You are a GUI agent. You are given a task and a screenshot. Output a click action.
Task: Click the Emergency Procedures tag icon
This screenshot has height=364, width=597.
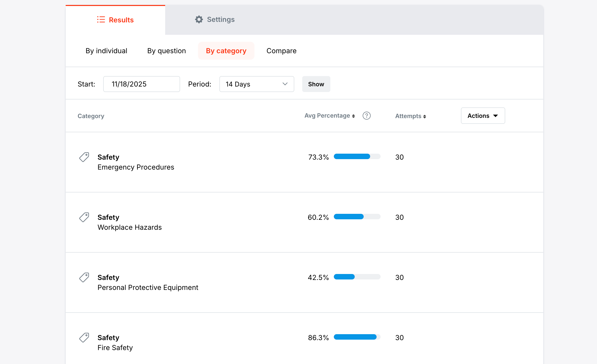click(x=84, y=157)
